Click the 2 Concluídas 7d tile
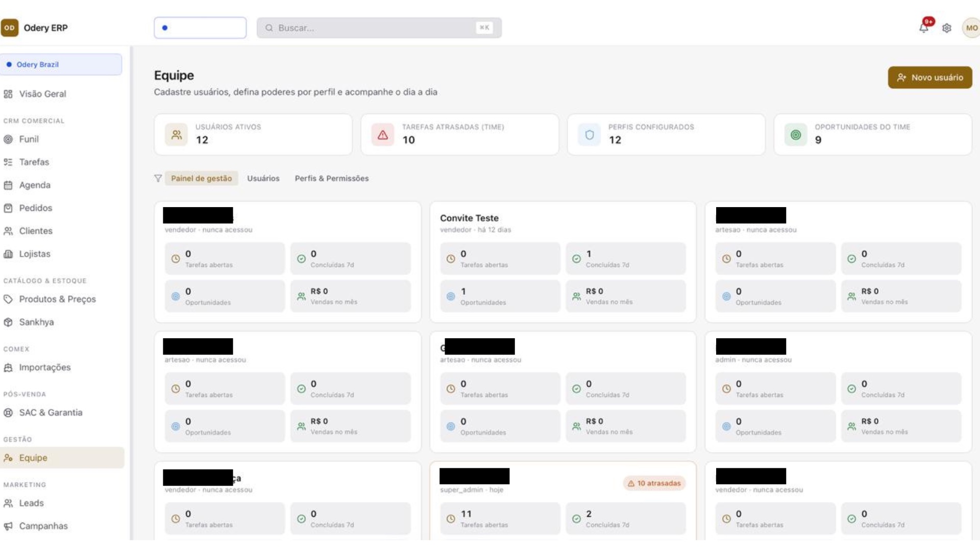Image resolution: width=980 pixels, height=551 pixels. tap(626, 519)
